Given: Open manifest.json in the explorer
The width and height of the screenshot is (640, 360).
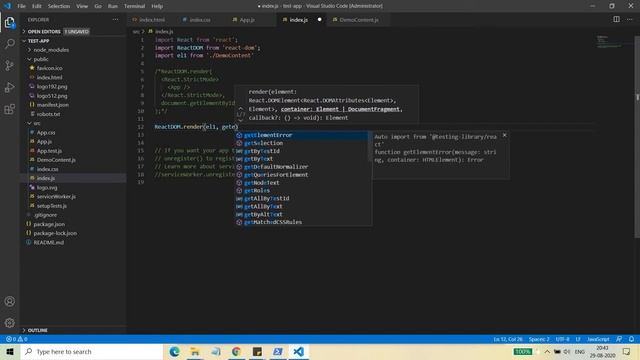Looking at the screenshot, I should click(x=53, y=105).
